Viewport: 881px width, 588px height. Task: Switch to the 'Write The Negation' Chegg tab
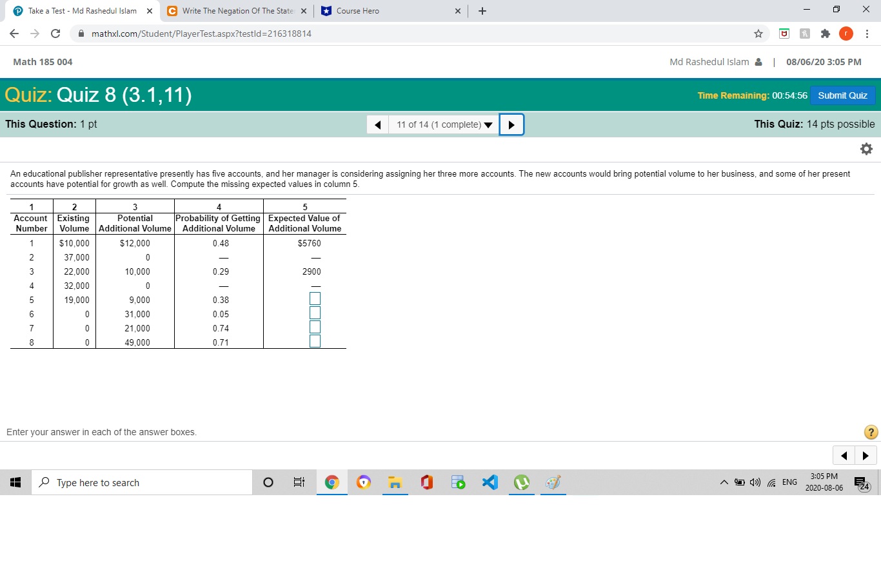[x=237, y=11]
